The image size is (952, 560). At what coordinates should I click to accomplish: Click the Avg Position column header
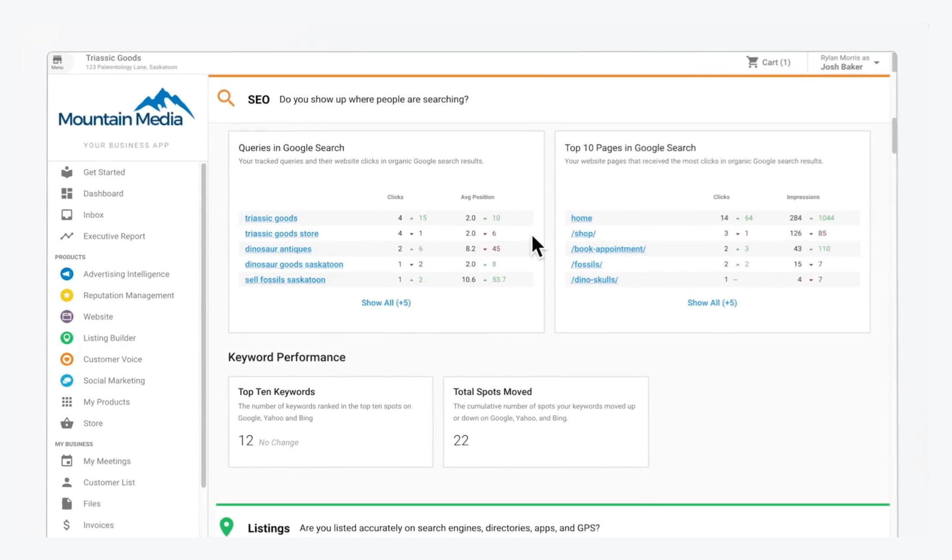click(477, 197)
